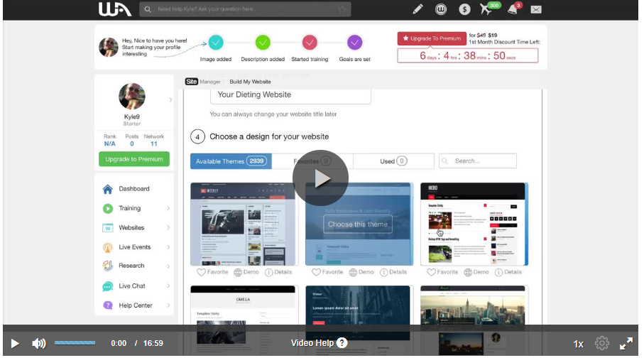
Task: Click the Websites W icon in sidebar
Action: click(108, 228)
